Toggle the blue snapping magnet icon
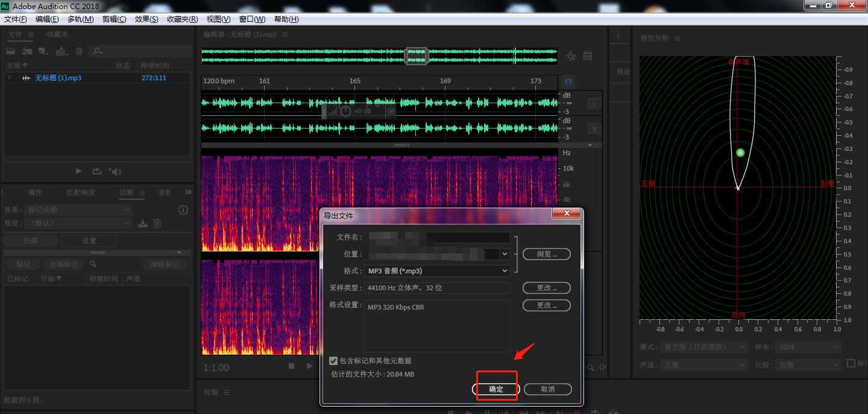This screenshot has height=414, width=868. click(x=568, y=81)
